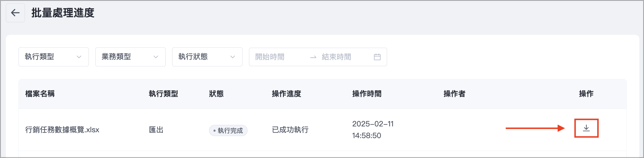Click the back arrow button

click(x=15, y=13)
